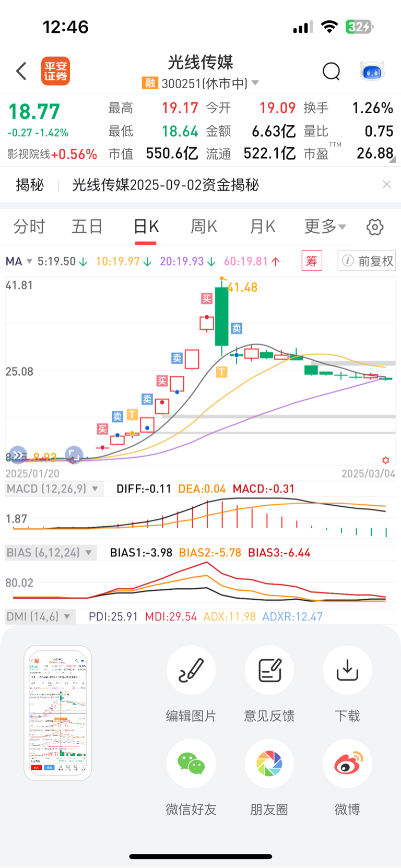This screenshot has height=868, width=401.
Task: Open the robot assistant icon
Action: point(372,71)
